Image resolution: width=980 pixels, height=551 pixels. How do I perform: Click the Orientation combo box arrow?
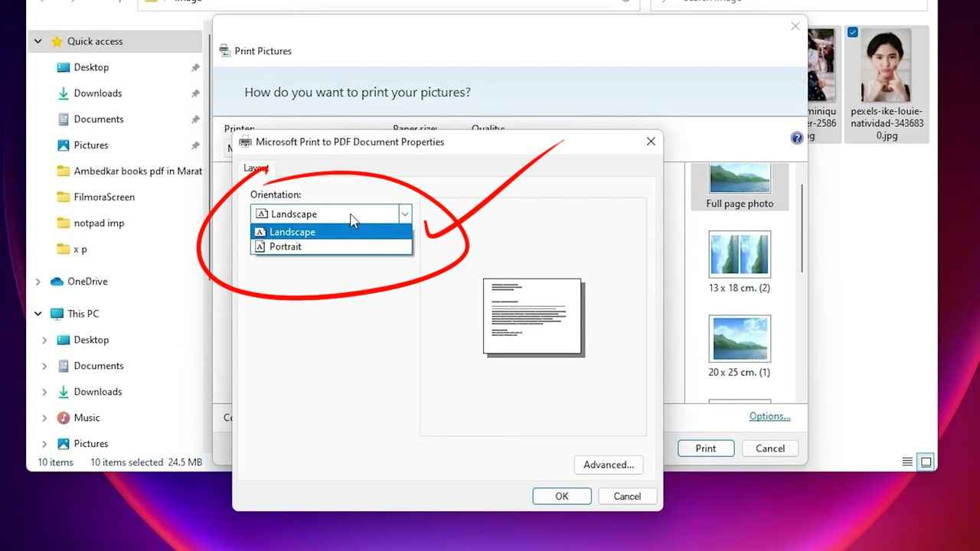pos(405,214)
